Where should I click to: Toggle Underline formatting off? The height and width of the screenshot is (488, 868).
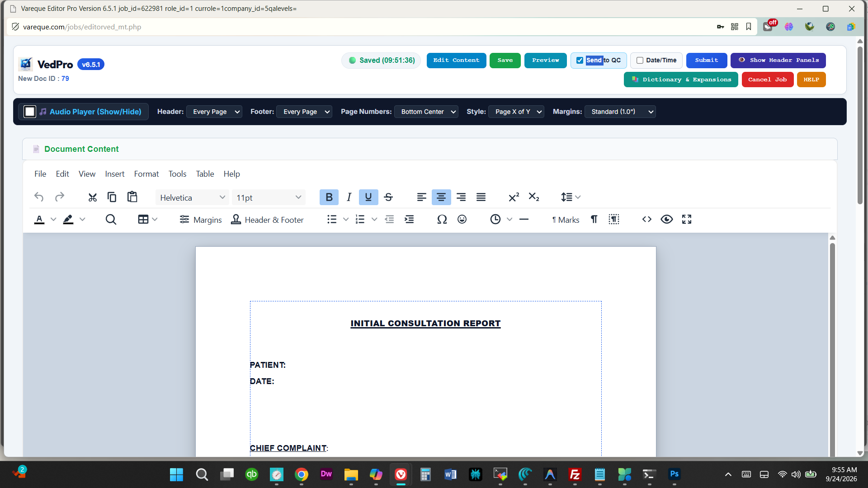coord(368,197)
